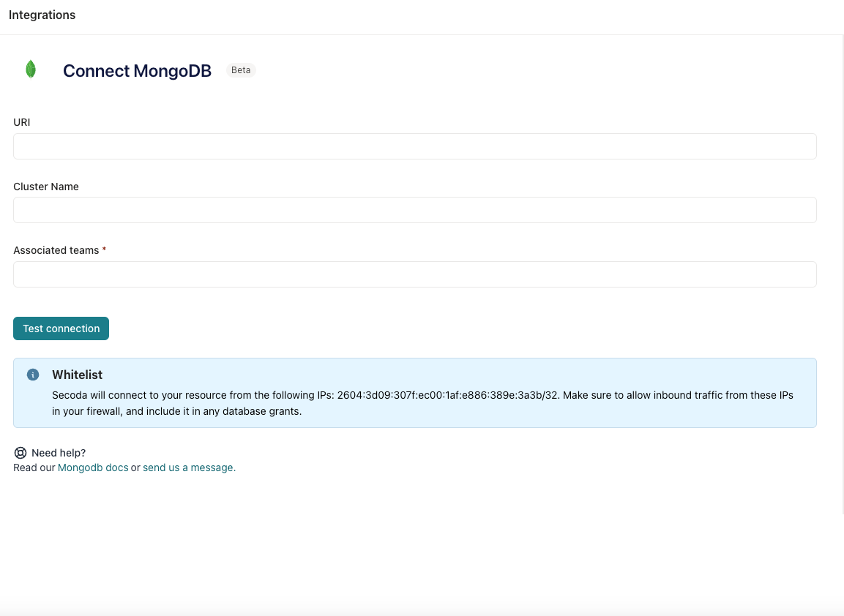
Task: Click the MongoDB leaf logo icon
Action: tap(31, 70)
